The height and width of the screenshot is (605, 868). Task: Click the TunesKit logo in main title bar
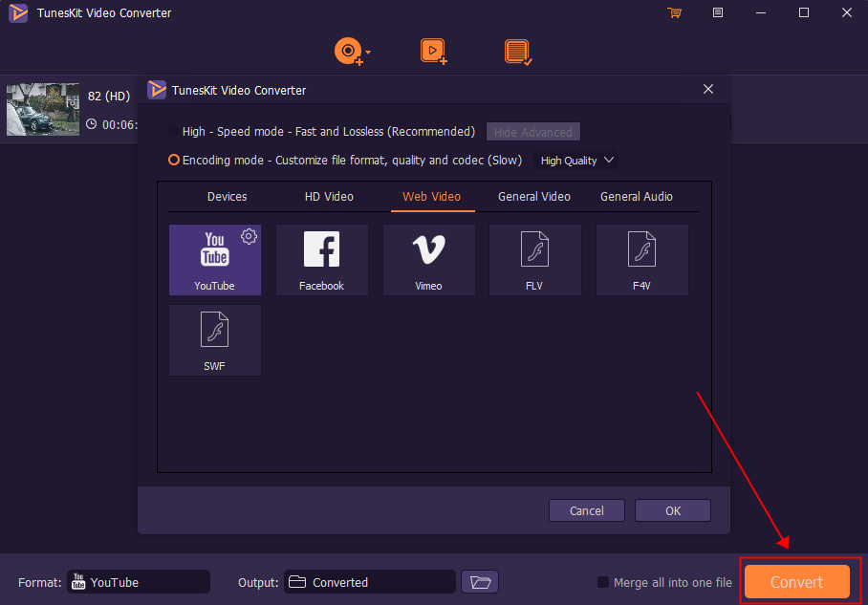(x=18, y=12)
